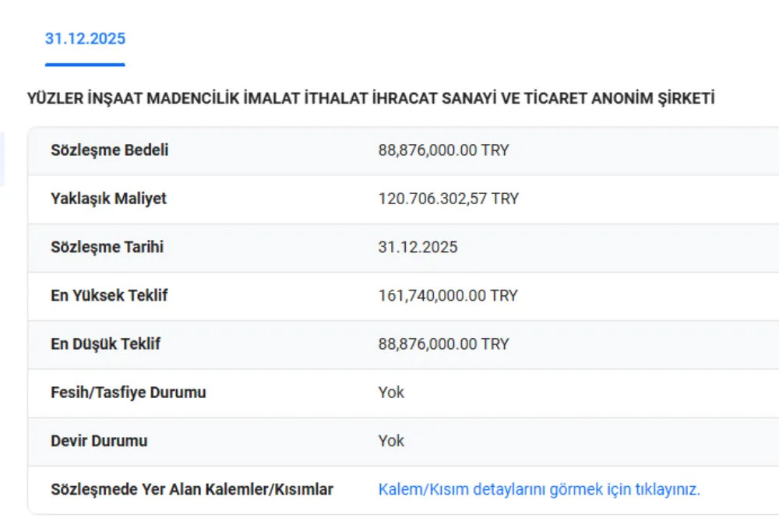Viewport: 779px width, 532px height.
Task: Click the Sözleşme Bedeli amount value
Action: click(x=443, y=150)
